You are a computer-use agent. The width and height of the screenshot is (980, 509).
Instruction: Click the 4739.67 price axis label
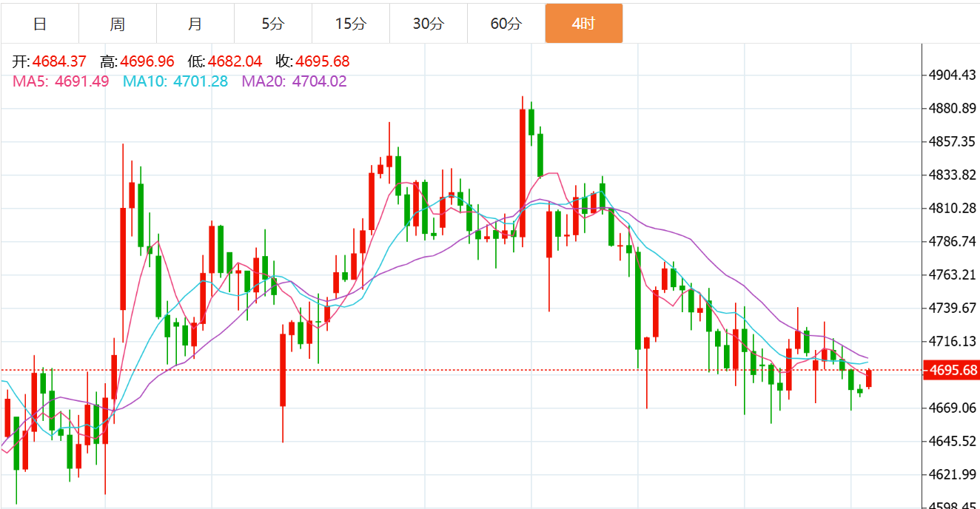click(953, 308)
